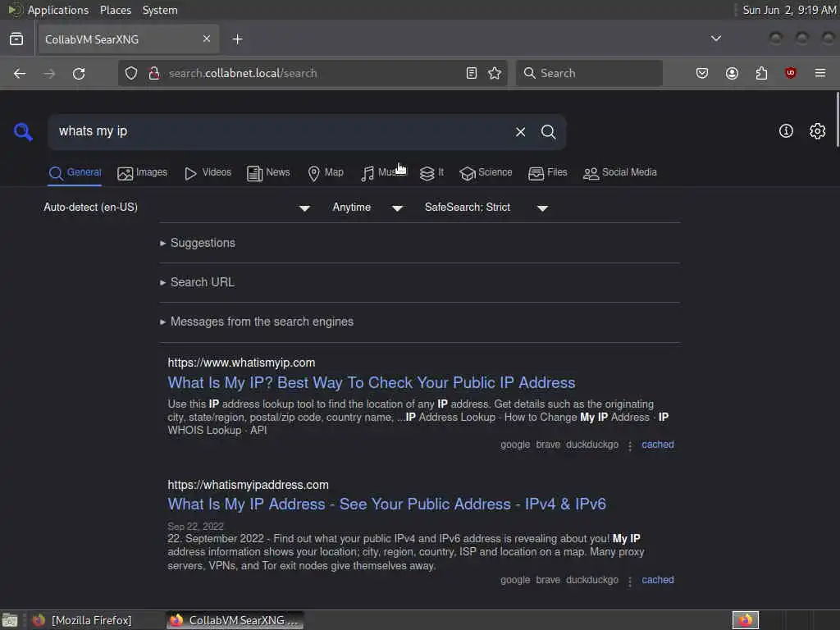Open Firefox View tab icon

coord(16,39)
